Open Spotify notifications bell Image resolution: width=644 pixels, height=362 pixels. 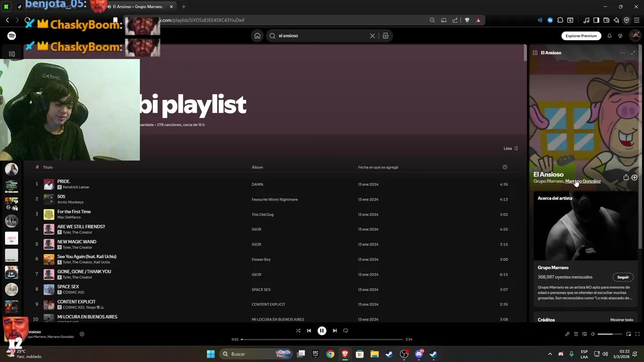click(609, 36)
